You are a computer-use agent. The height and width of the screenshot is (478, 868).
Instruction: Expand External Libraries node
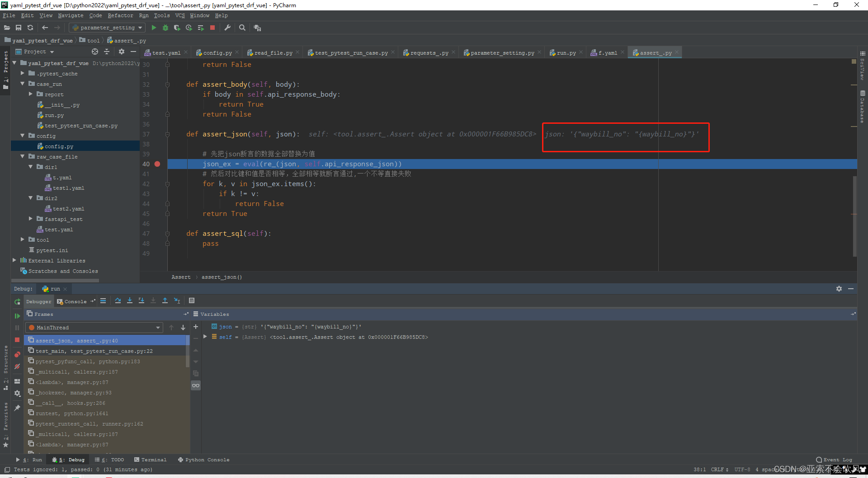14,260
